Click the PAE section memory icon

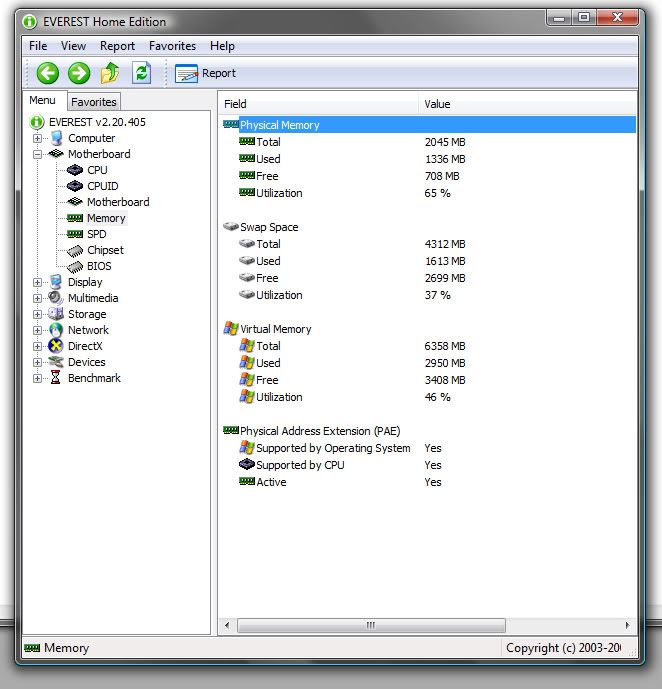(231, 430)
